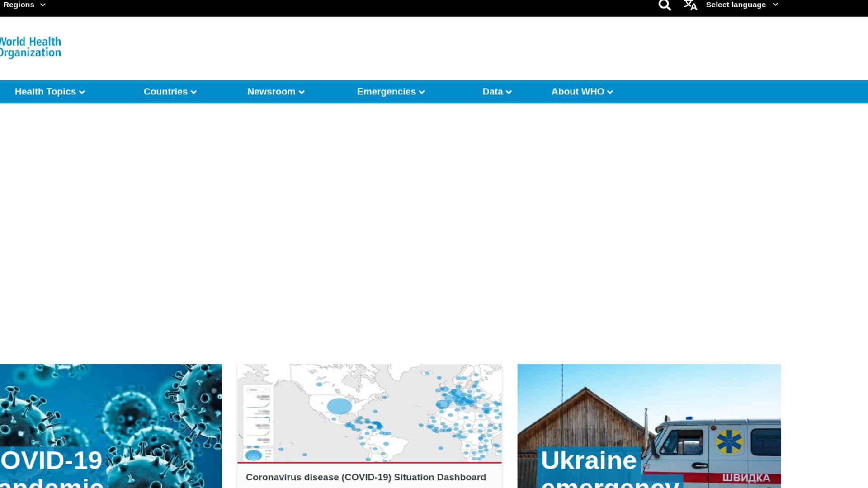Click the World Health Organization logo
The width and height of the screenshot is (868, 488).
30,47
